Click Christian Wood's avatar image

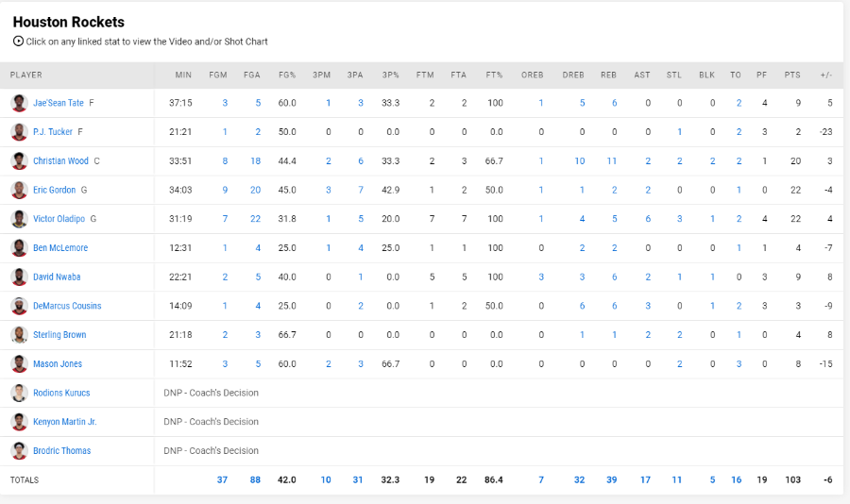point(19,161)
